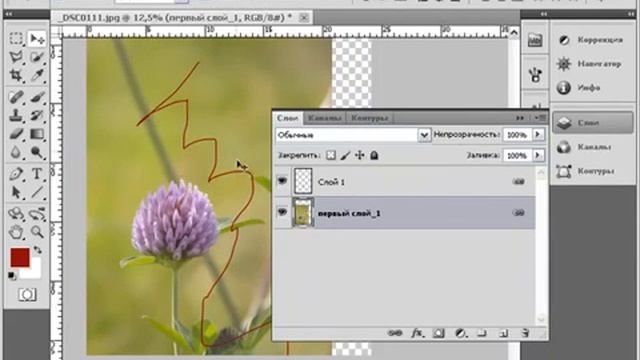Select the Hand tool
The height and width of the screenshot is (360, 640).
coord(16,232)
